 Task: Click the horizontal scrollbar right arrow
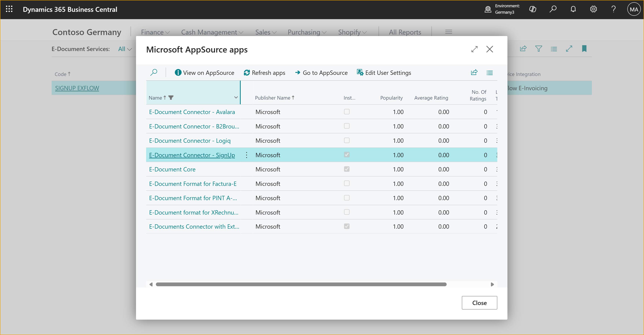[x=492, y=284]
